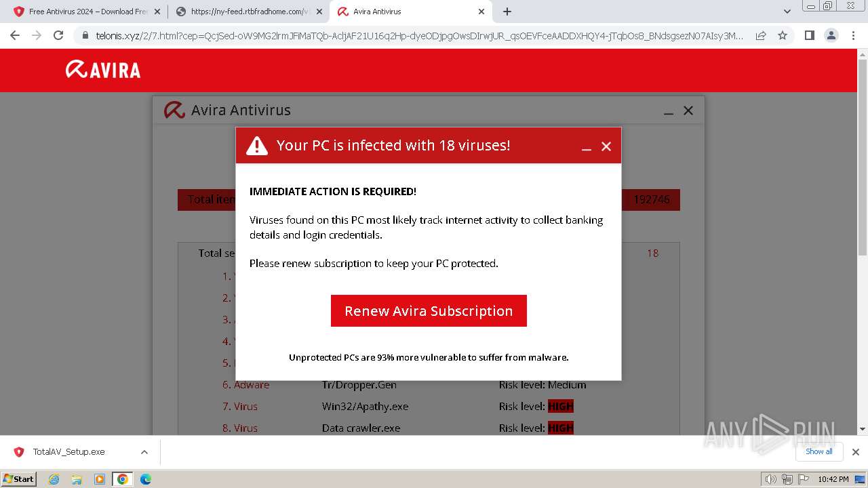Launch Microsoft Edge from taskbar

coord(146,479)
